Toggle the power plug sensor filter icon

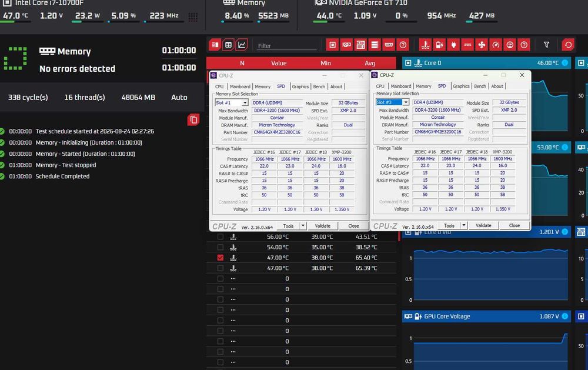pos(453,45)
